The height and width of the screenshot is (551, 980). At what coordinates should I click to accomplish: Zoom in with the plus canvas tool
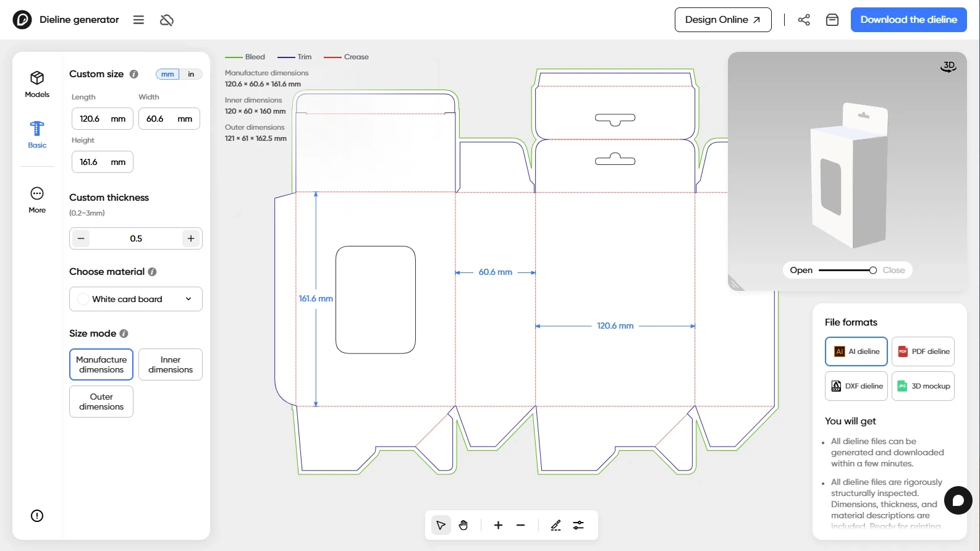tap(498, 525)
